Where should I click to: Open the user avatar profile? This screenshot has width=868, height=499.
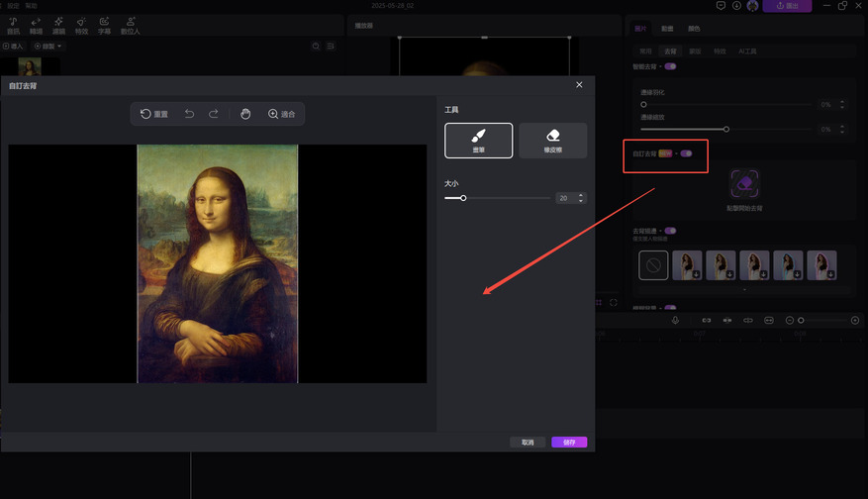click(x=752, y=6)
